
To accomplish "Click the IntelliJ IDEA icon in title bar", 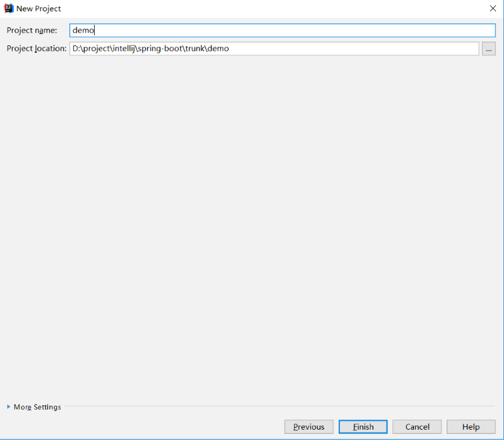I will tap(9, 9).
